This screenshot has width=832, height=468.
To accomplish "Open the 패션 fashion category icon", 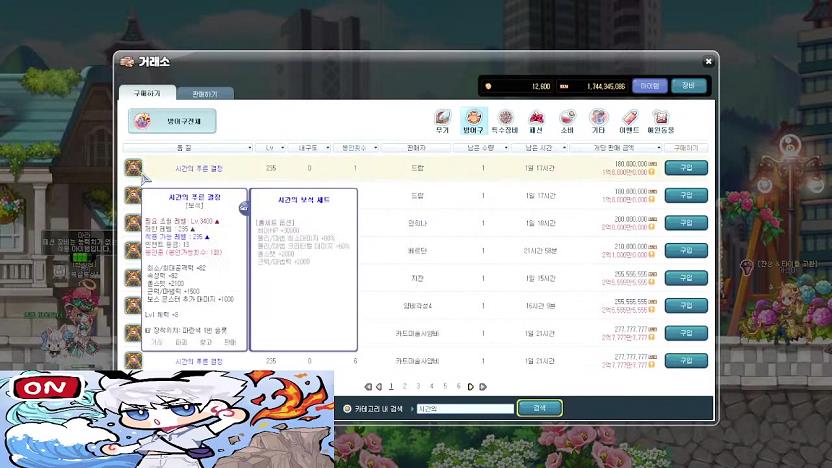I will point(536,120).
